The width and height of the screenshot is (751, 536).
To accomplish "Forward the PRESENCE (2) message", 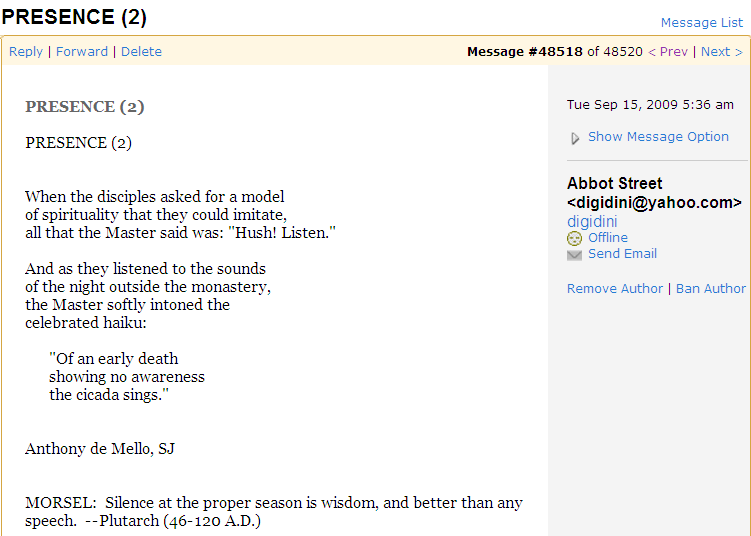I will [82, 52].
